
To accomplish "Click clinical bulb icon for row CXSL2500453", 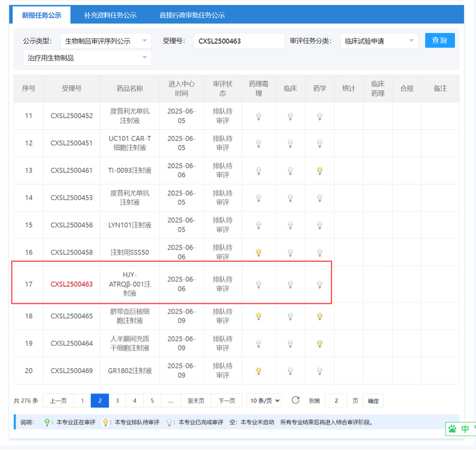I will (290, 199).
